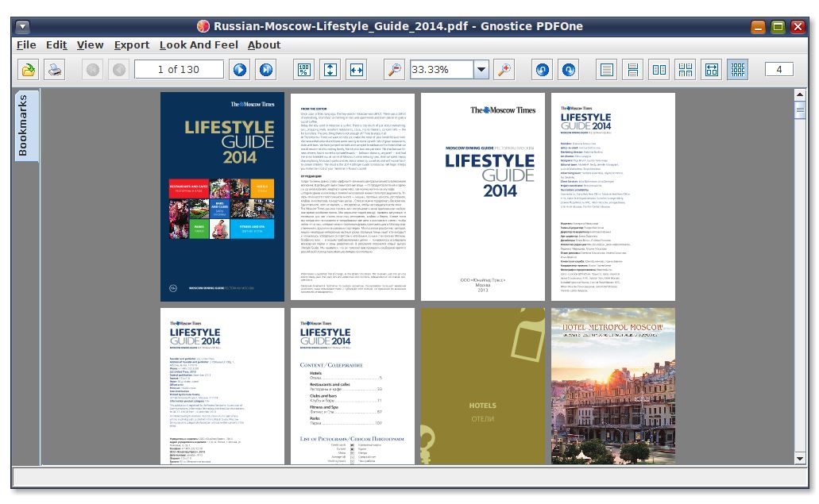Select the fifth page with publisher info
Screen dimensions: 819x504
tap(222, 386)
